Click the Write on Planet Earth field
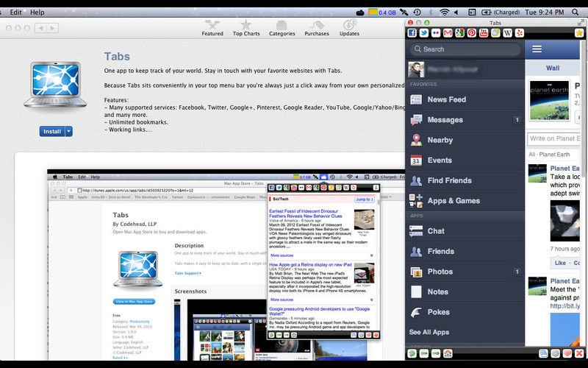 pyautogui.click(x=553, y=138)
